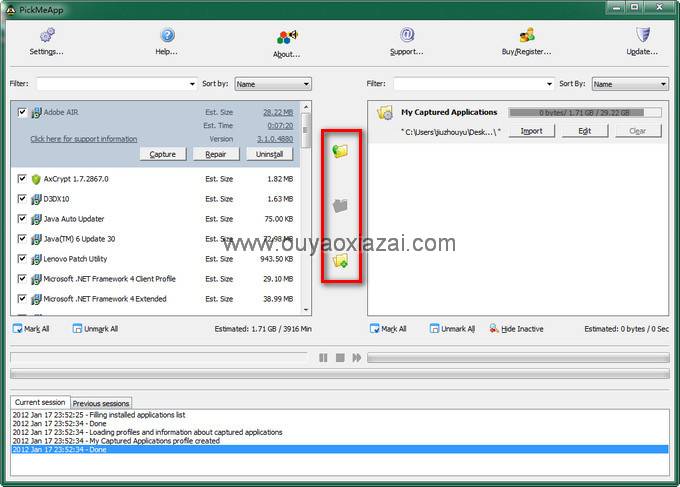Open the About colored balls icon
The height and width of the screenshot is (487, 680).
click(x=287, y=37)
